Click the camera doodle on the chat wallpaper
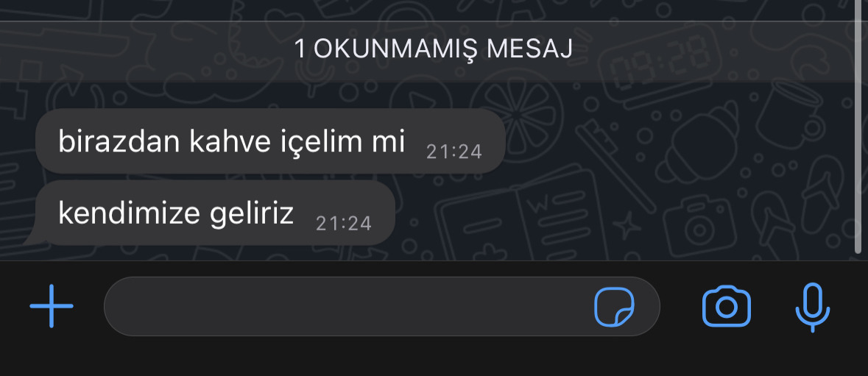Viewport: 868px width, 376px height. point(699,224)
